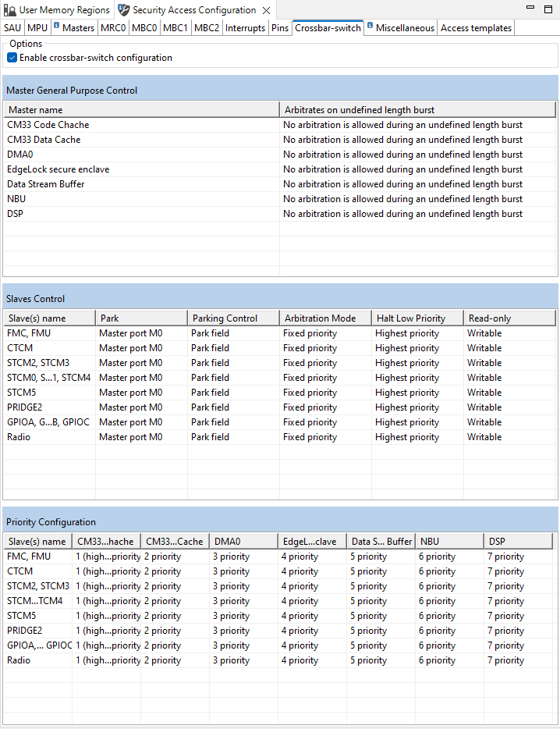Select STCM2, STCM3 in Slaves Control

point(49,363)
